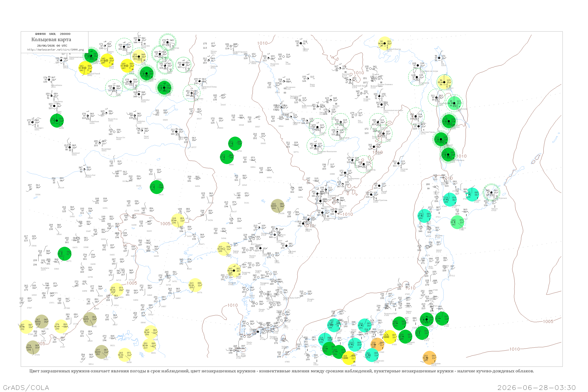Click the station label "Abashiri"
Viewport: 588px width, 392px height.
point(477,200)
